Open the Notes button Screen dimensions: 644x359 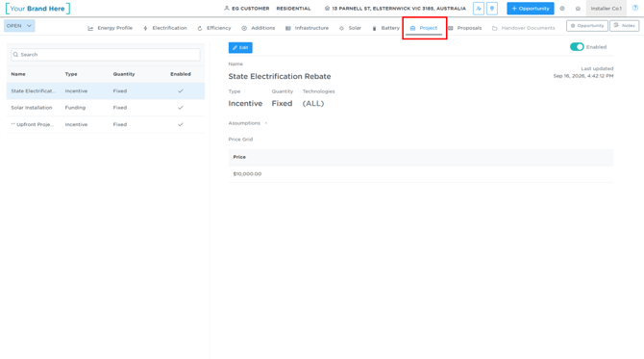click(x=624, y=25)
